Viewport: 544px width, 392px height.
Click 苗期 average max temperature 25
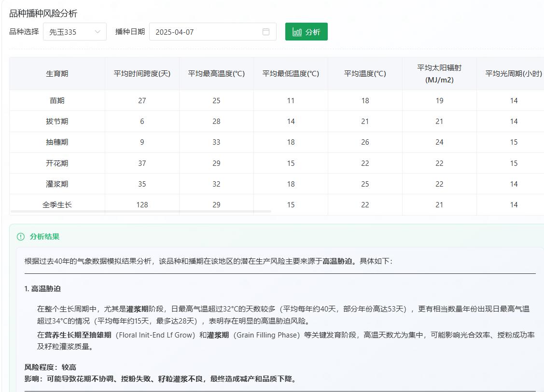point(216,100)
